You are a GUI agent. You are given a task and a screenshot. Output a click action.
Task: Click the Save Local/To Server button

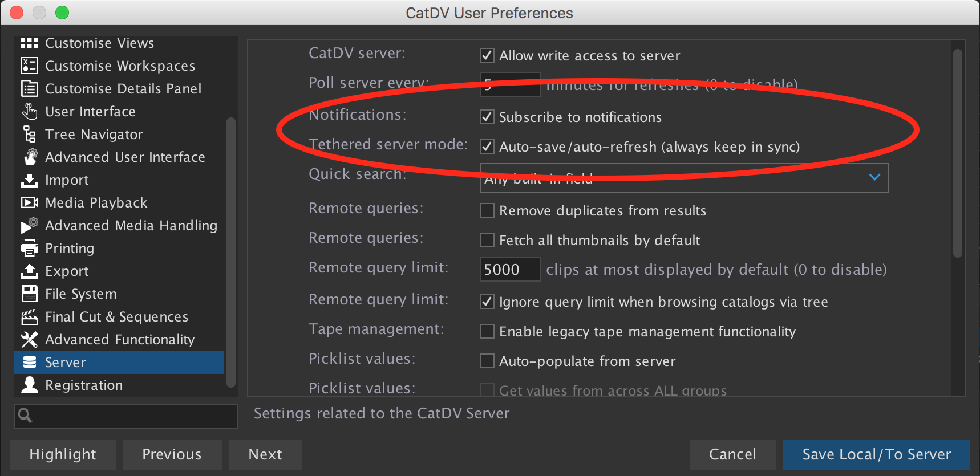coord(877,454)
